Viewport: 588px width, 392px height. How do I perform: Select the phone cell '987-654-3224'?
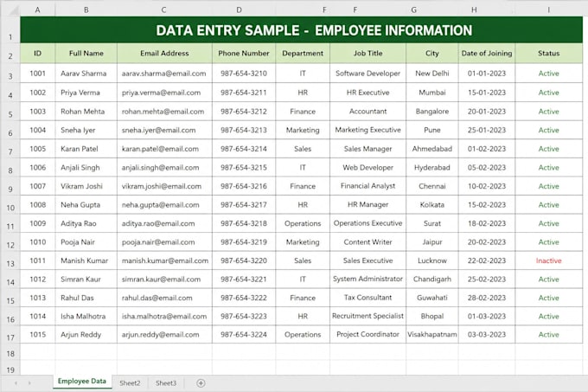244,334
